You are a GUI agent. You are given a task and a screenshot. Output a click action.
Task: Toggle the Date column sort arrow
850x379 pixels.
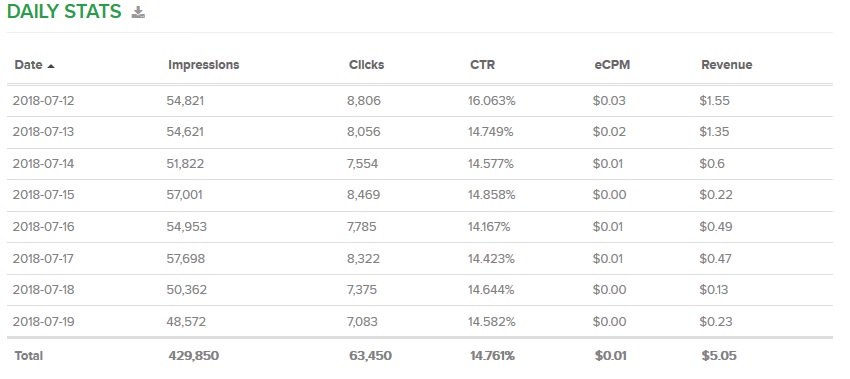coord(51,66)
